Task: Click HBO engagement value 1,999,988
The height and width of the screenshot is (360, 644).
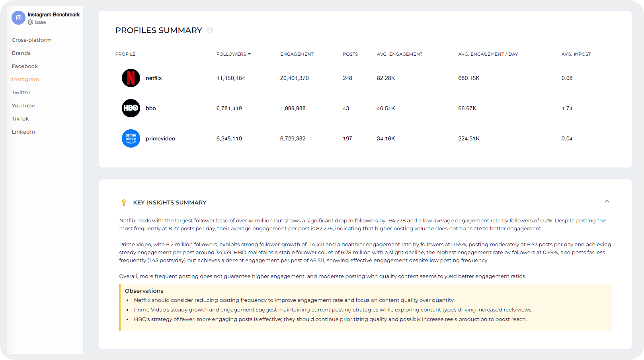Action: pyautogui.click(x=293, y=108)
